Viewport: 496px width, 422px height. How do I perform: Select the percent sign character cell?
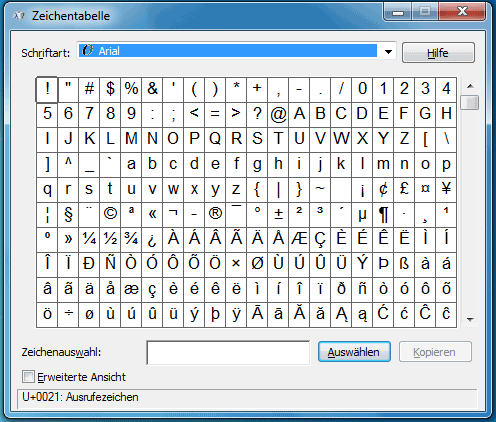131,90
